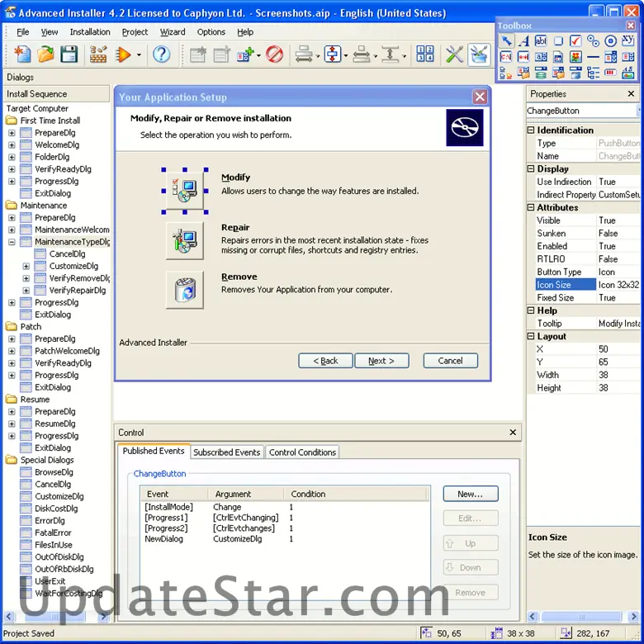Select the checkbox control tool in Toolbox

tap(575, 40)
